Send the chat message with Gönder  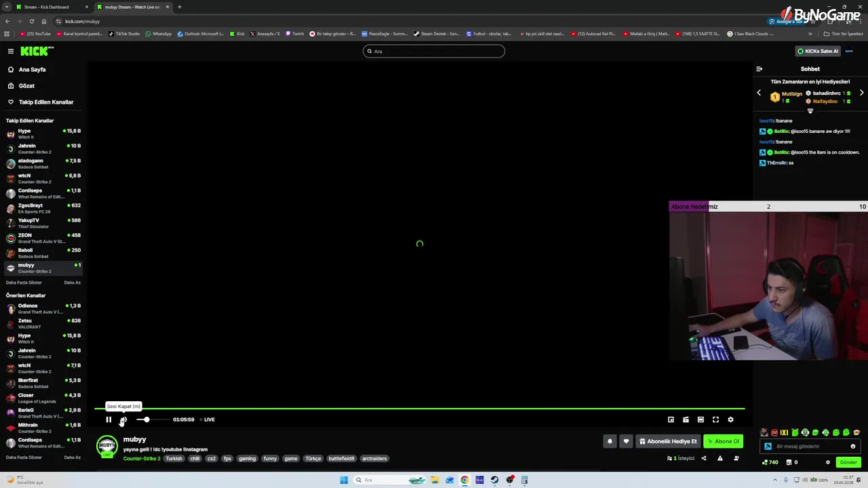point(848,462)
